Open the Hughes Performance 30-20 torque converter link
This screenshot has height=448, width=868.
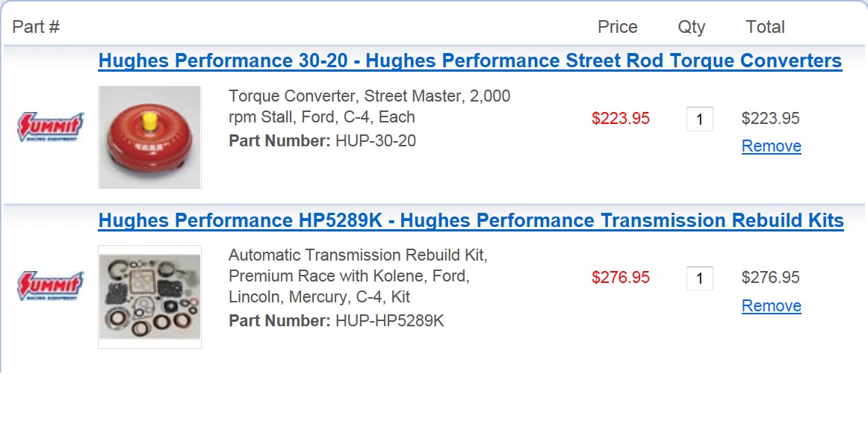click(470, 60)
